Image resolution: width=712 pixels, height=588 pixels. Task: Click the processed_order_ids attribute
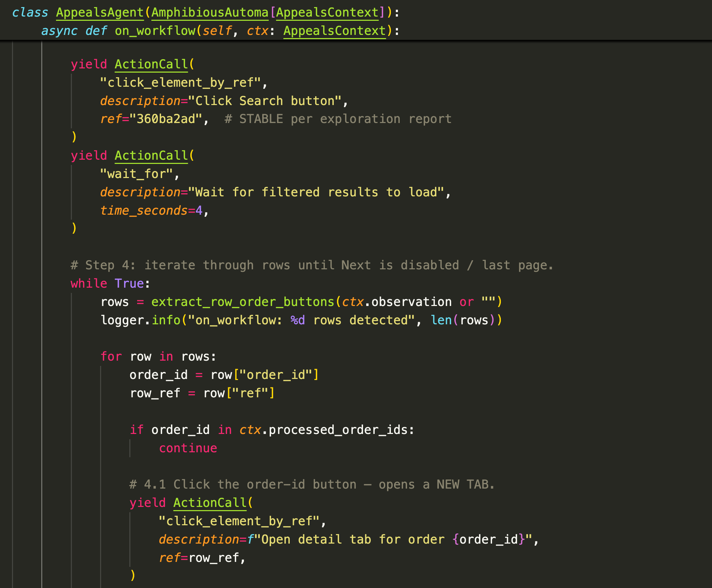338,430
